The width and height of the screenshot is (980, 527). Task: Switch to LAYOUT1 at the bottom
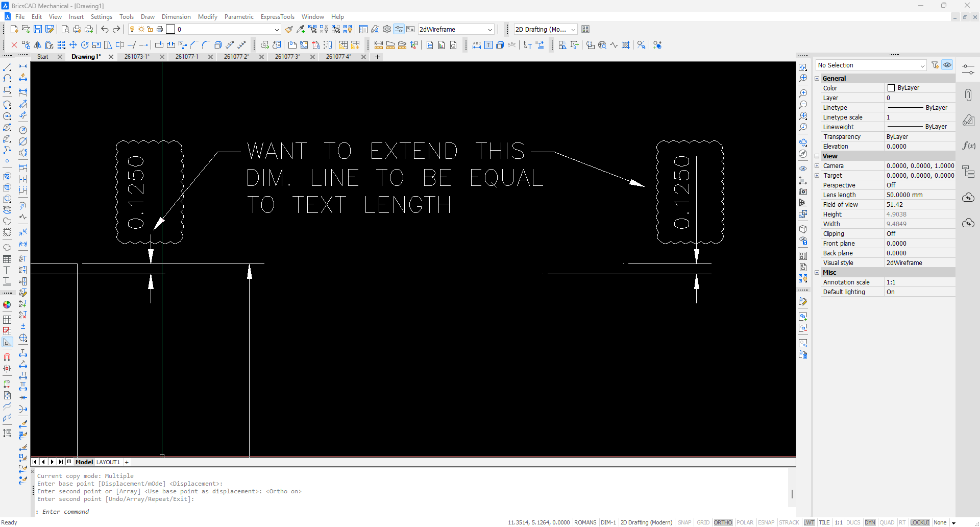point(108,462)
